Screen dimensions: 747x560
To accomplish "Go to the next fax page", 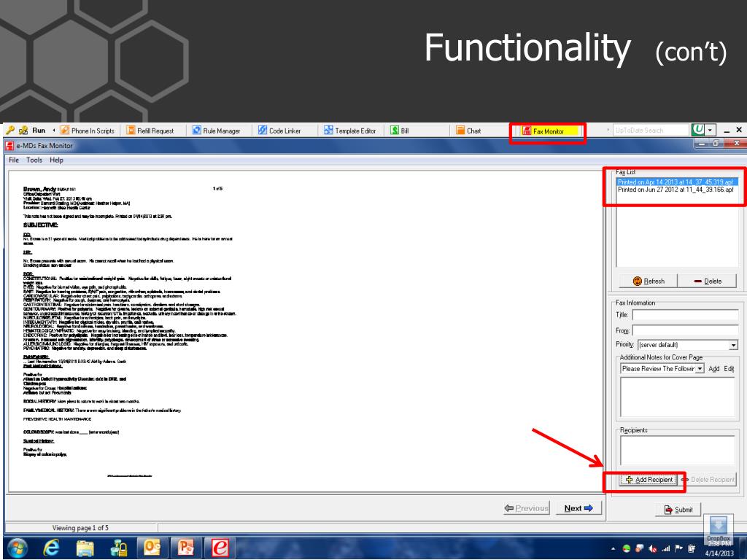I will click(x=578, y=508).
